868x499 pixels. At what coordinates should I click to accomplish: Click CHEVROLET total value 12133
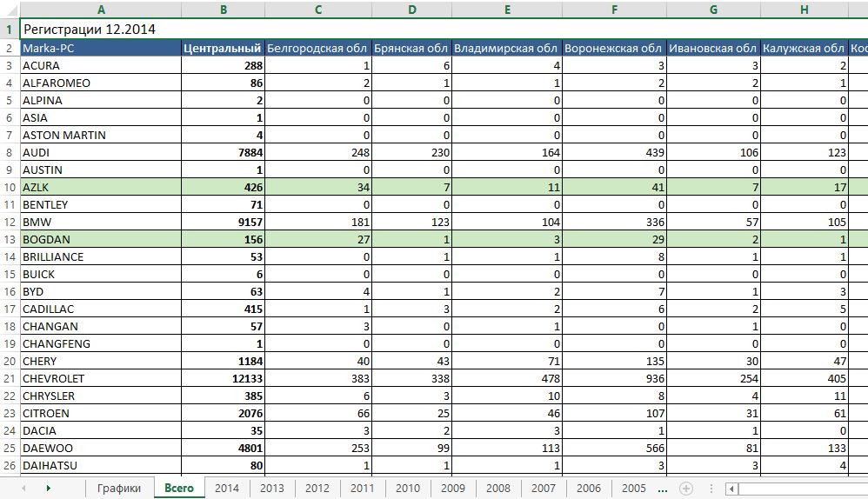[x=224, y=378]
